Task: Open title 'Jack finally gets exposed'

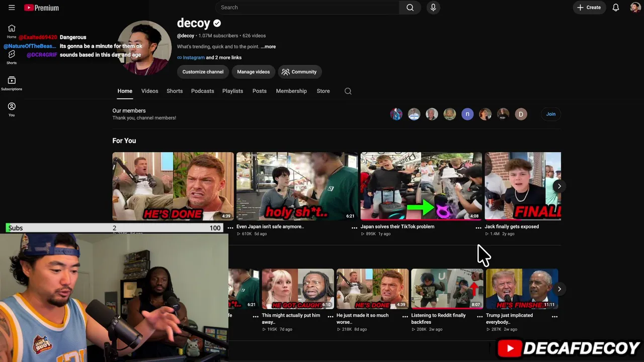Action: click(512, 227)
